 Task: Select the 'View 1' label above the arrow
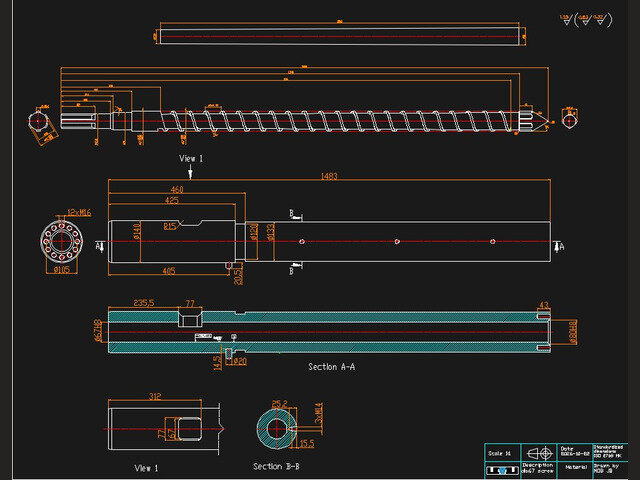(x=191, y=158)
